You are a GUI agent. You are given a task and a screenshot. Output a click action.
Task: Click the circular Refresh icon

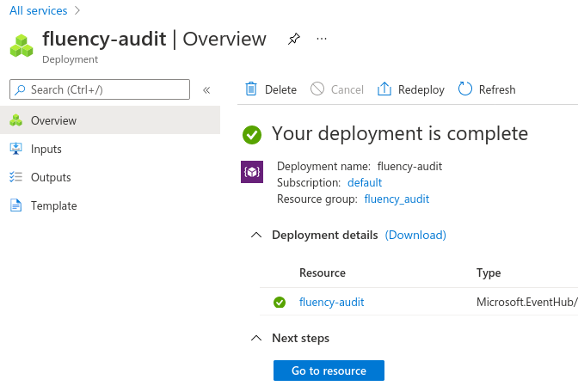click(464, 89)
